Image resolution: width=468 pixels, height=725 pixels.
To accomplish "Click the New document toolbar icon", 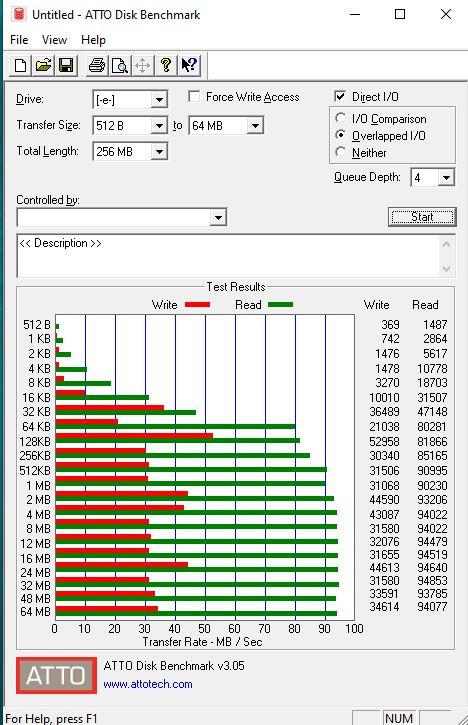I will coord(20,66).
